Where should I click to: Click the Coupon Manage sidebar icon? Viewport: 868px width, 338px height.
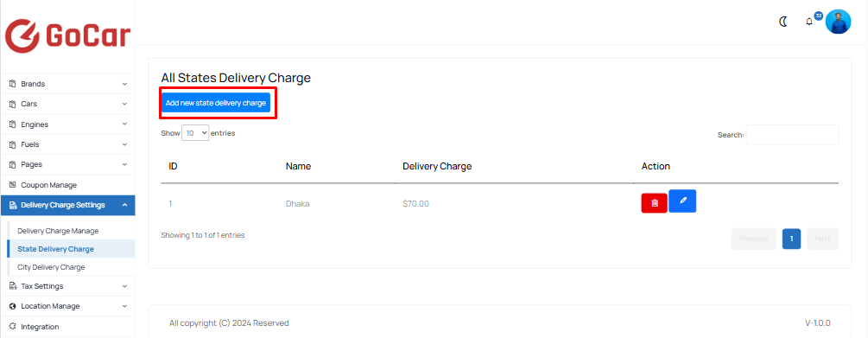pyautogui.click(x=13, y=184)
